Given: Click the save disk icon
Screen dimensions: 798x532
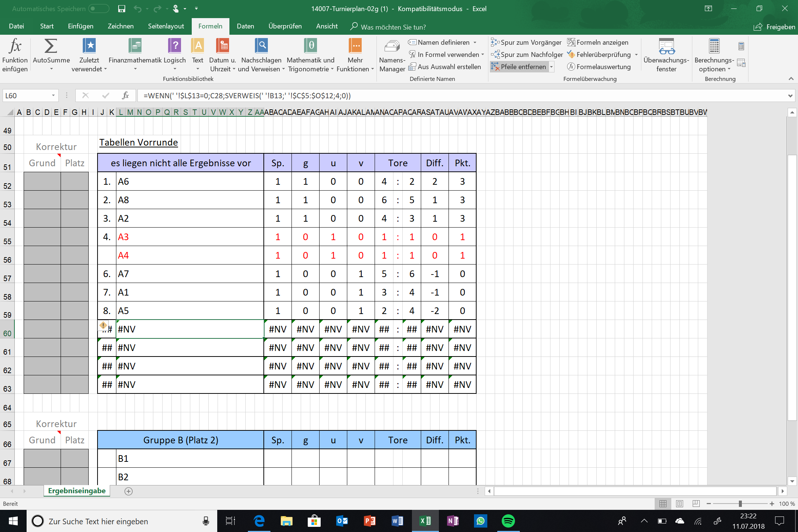Looking at the screenshot, I should point(122,8).
